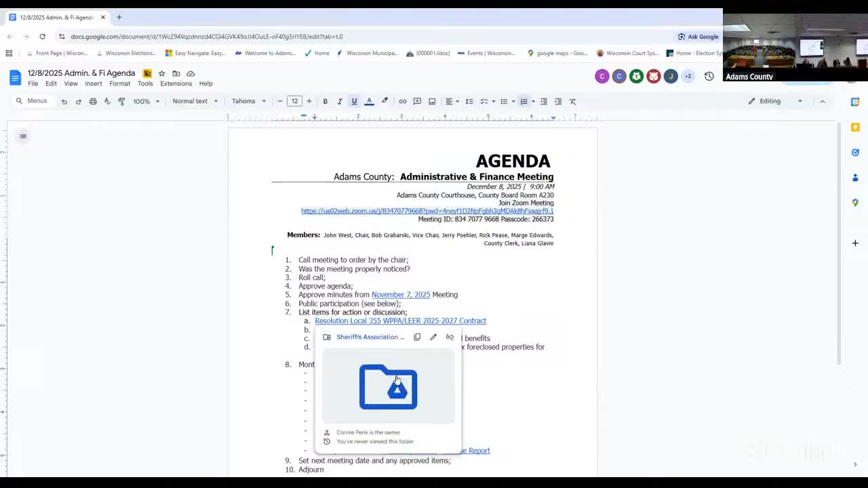Insert an image from toolbar
This screenshot has height=488, width=868.
(x=432, y=102)
